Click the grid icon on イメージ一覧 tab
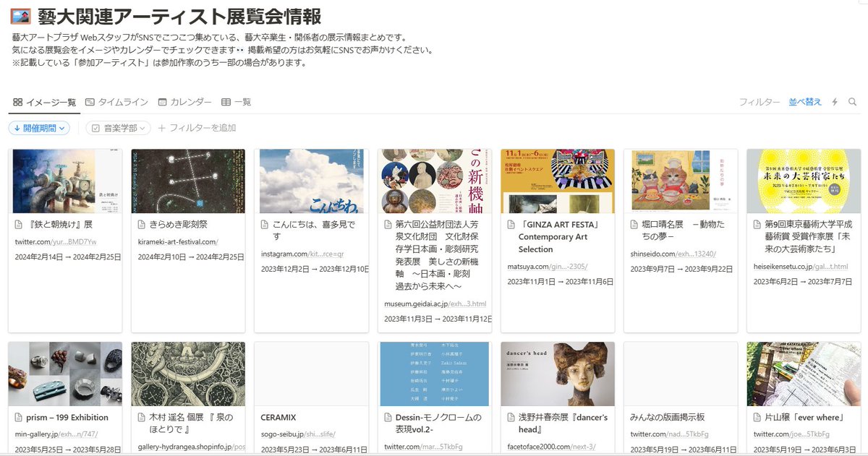 17,102
